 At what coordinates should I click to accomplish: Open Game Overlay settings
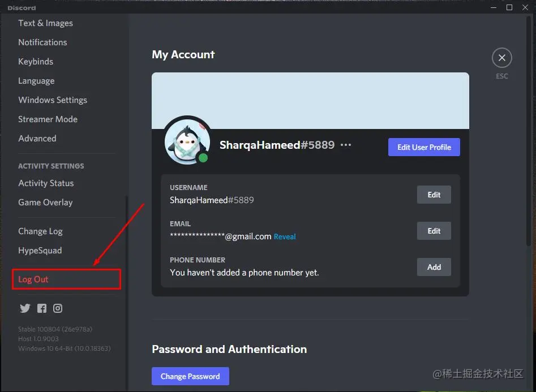pyautogui.click(x=45, y=203)
